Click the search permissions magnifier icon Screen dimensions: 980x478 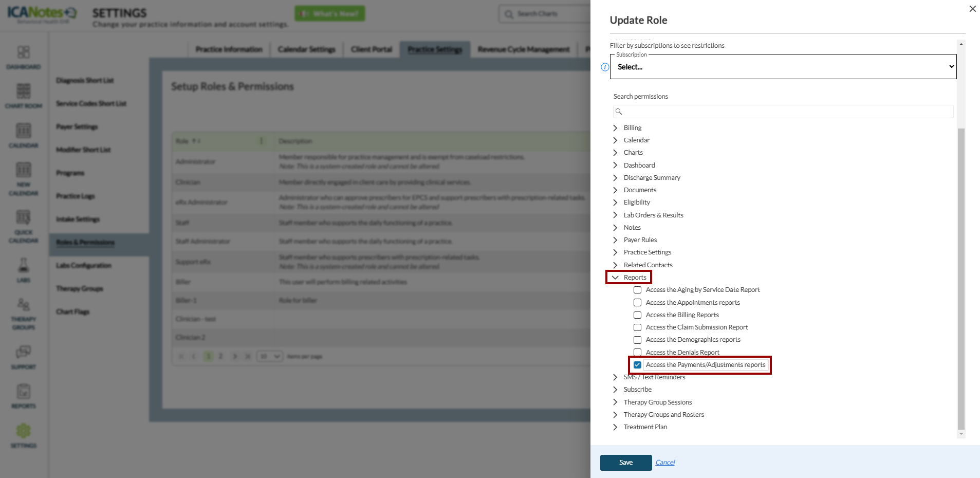click(619, 112)
